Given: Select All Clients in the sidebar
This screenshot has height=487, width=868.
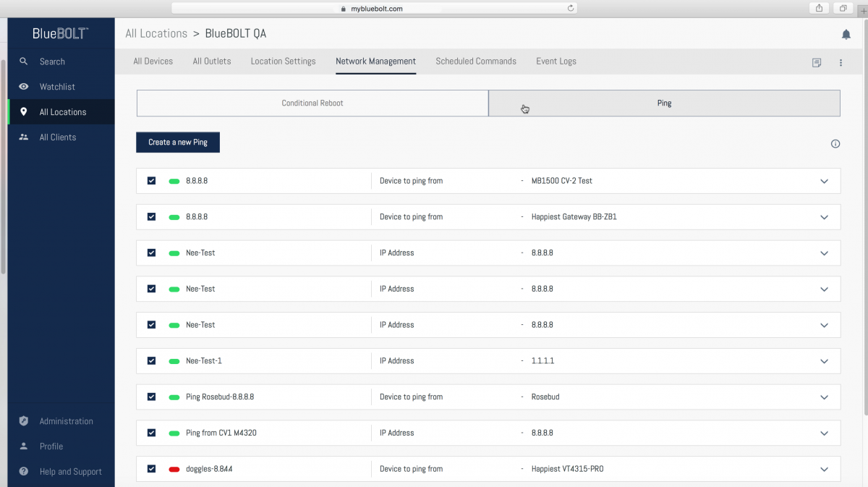Looking at the screenshot, I should (58, 137).
